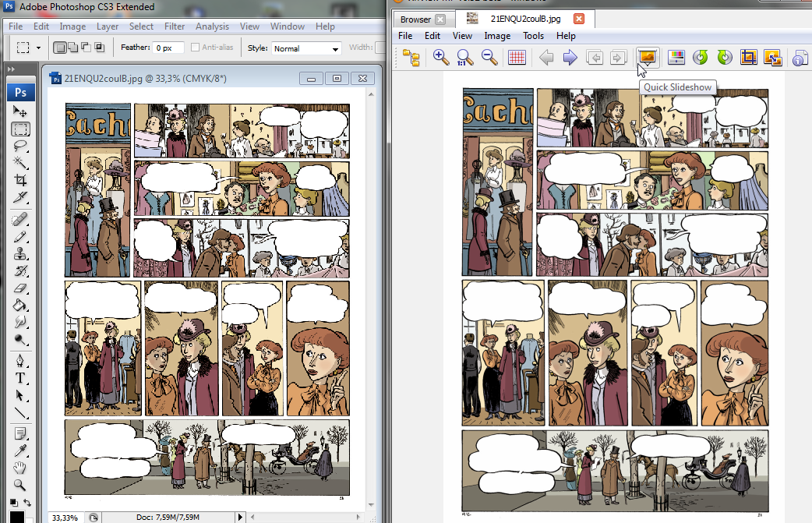Open the status bar info arrow menu
This screenshot has height=523, width=812.
coord(240,517)
